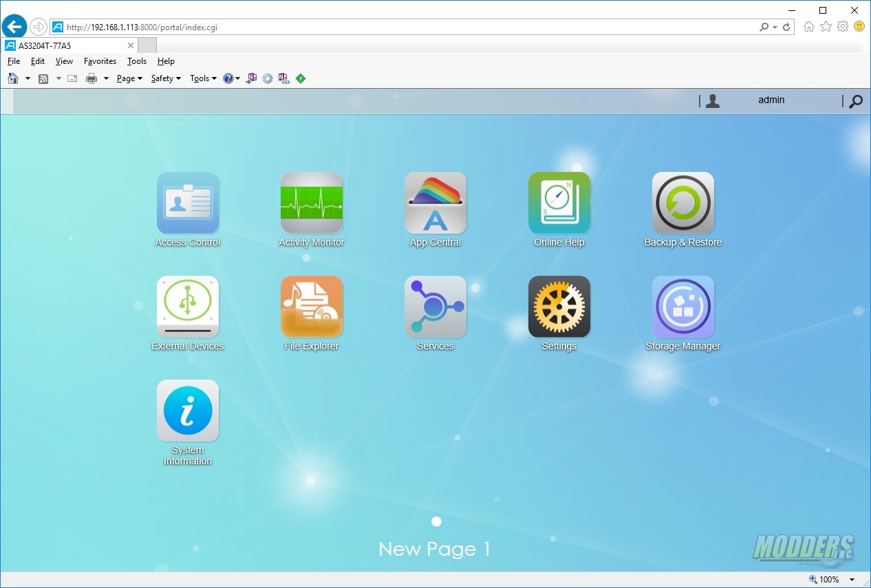Screen dimensions: 871x588
Task: Open the Favorites menu
Action: 100,61
